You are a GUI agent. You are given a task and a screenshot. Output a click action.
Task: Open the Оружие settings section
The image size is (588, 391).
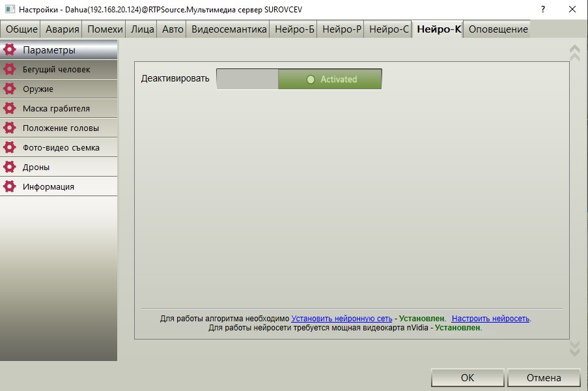(59, 89)
